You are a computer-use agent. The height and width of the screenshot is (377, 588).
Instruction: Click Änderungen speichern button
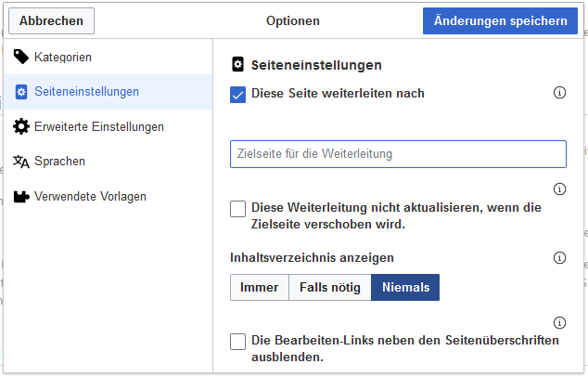[500, 20]
